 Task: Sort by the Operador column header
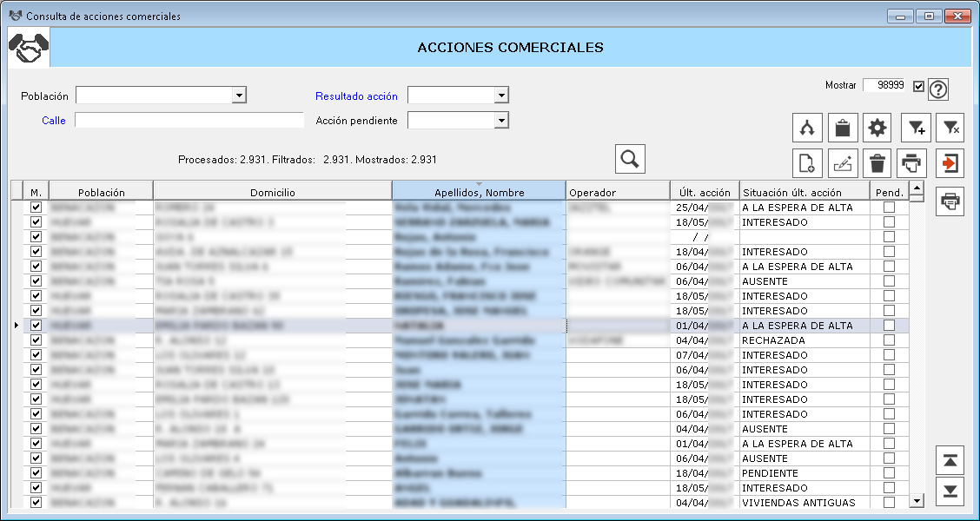click(x=617, y=192)
